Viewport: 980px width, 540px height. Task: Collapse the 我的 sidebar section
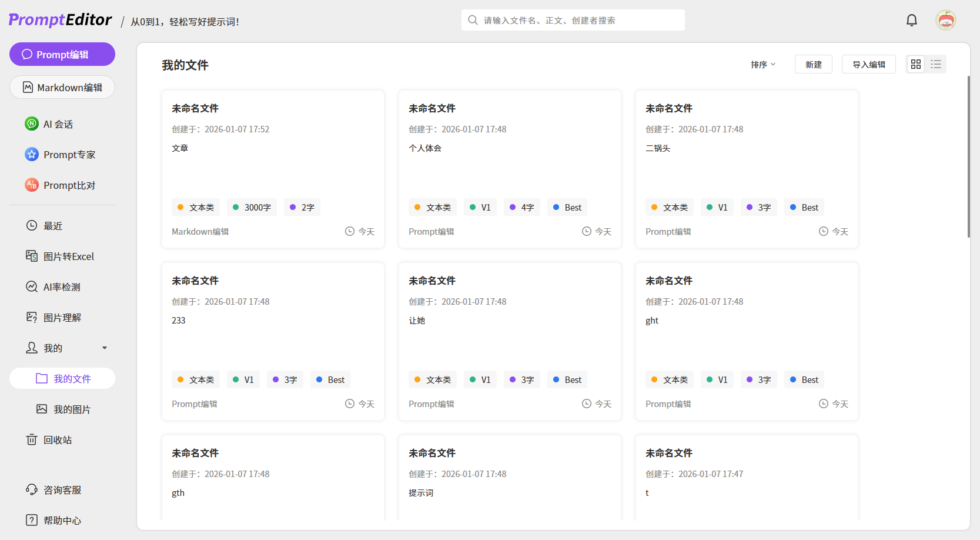[105, 348]
